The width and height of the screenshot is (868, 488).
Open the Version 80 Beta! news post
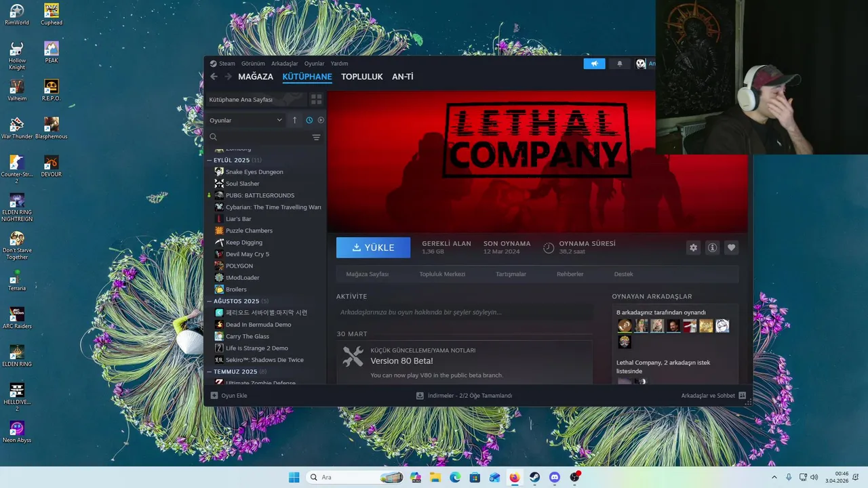point(401,361)
